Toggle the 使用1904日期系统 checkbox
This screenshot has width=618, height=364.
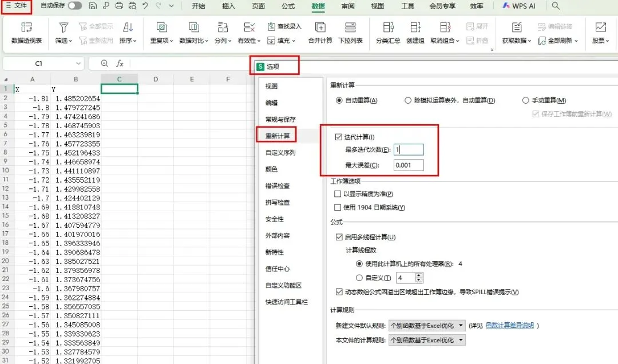pos(338,207)
